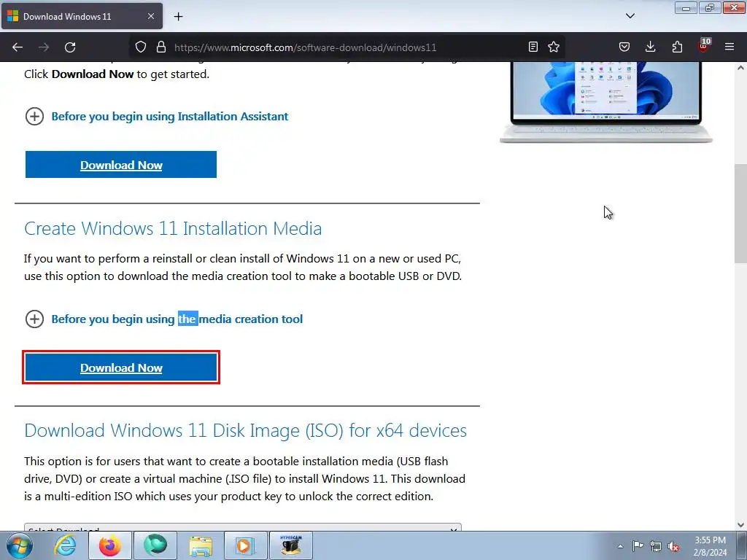Open Windows Explorer folder on the taskbar
747x560 pixels.
tap(201, 545)
